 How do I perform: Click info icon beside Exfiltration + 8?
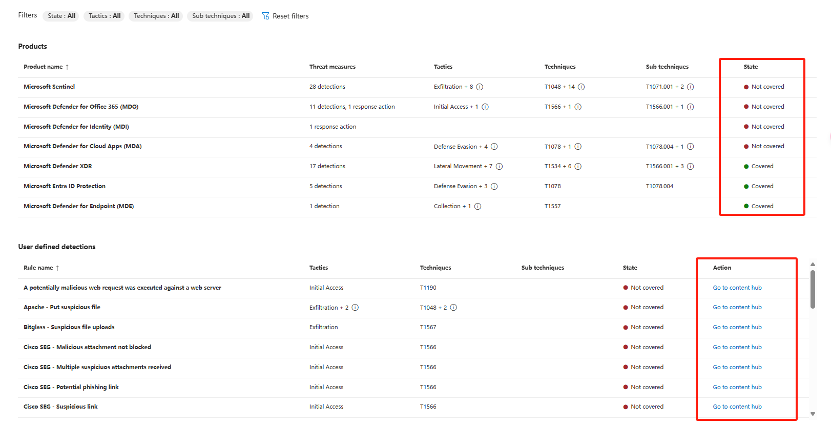tap(480, 87)
